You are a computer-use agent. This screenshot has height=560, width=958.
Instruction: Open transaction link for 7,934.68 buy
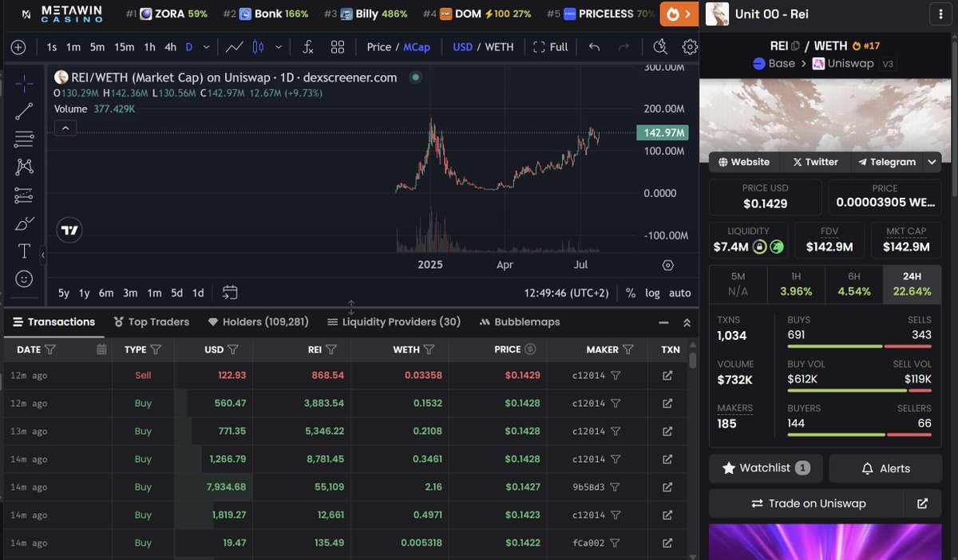point(667,487)
